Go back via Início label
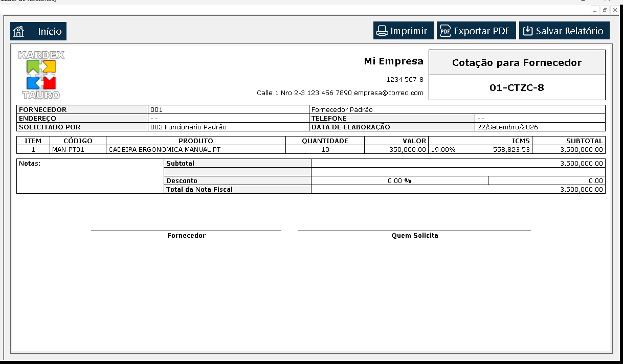The width and height of the screenshot is (623, 364). [x=50, y=31]
